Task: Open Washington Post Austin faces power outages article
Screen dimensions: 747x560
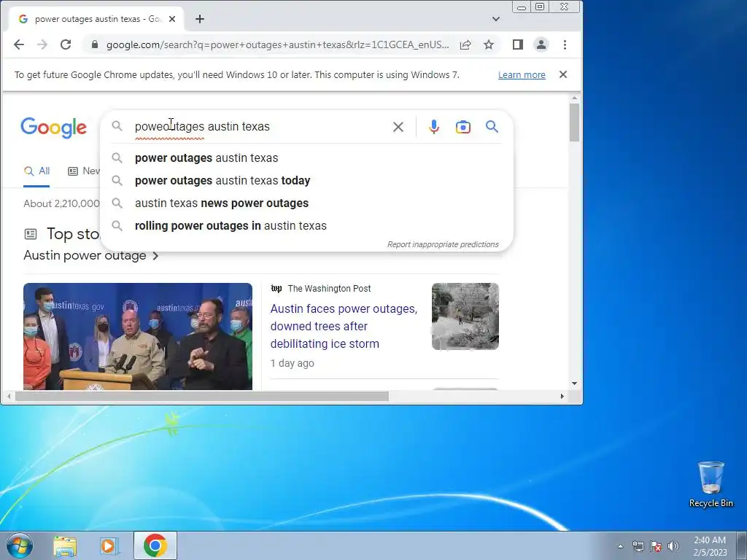Action: [344, 326]
